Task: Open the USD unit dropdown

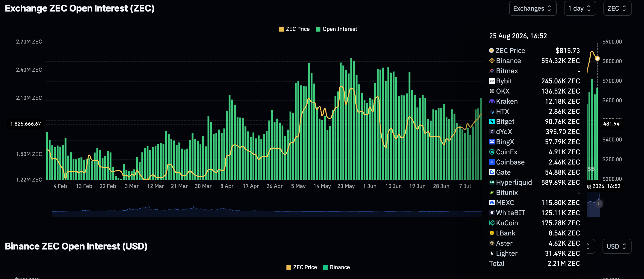Action: click(617, 247)
